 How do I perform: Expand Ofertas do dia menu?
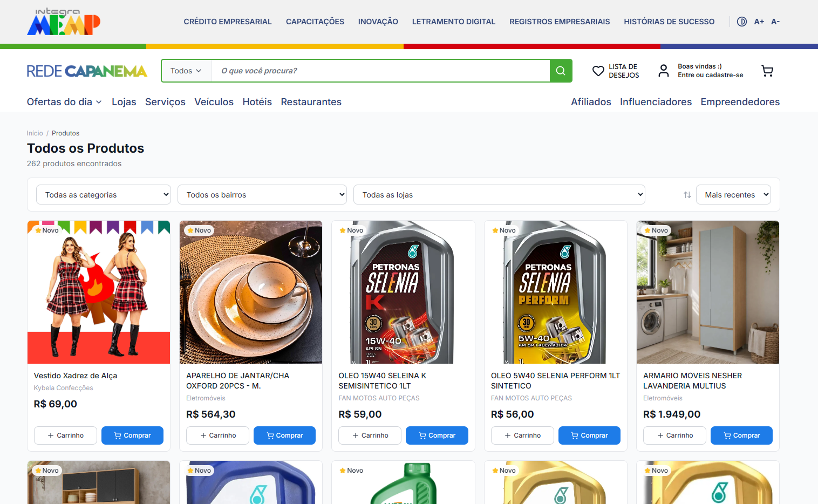coord(64,102)
